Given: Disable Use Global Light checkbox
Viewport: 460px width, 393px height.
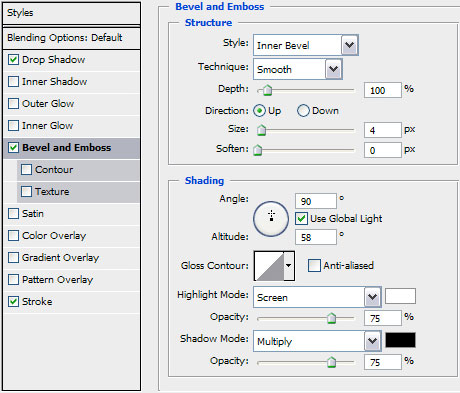Looking at the screenshot, I should coord(301,219).
